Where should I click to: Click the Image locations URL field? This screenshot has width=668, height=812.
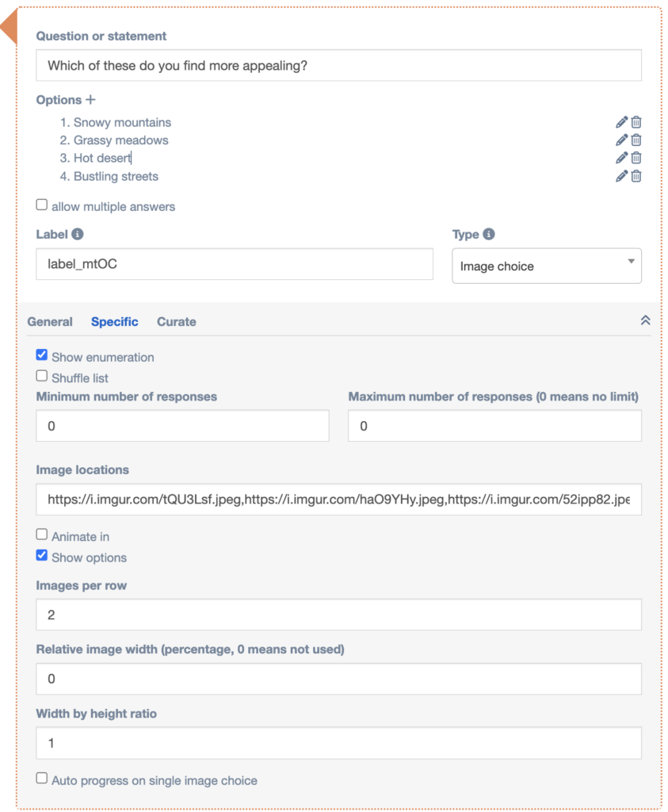tap(338, 500)
